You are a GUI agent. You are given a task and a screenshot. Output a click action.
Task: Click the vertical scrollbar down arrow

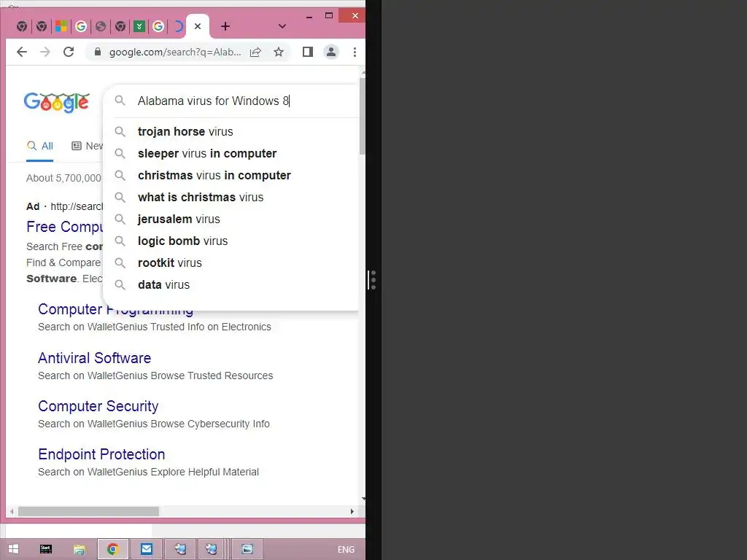click(363, 499)
